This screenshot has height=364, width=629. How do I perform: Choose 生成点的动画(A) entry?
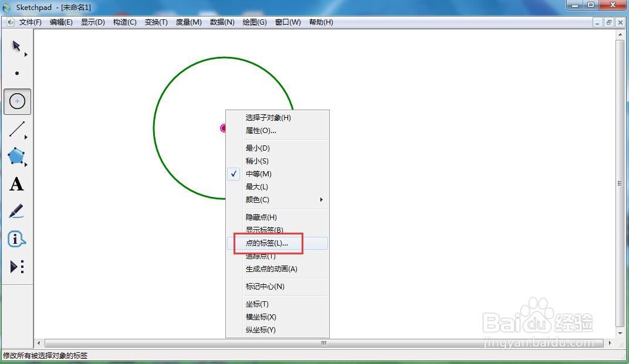click(x=278, y=268)
